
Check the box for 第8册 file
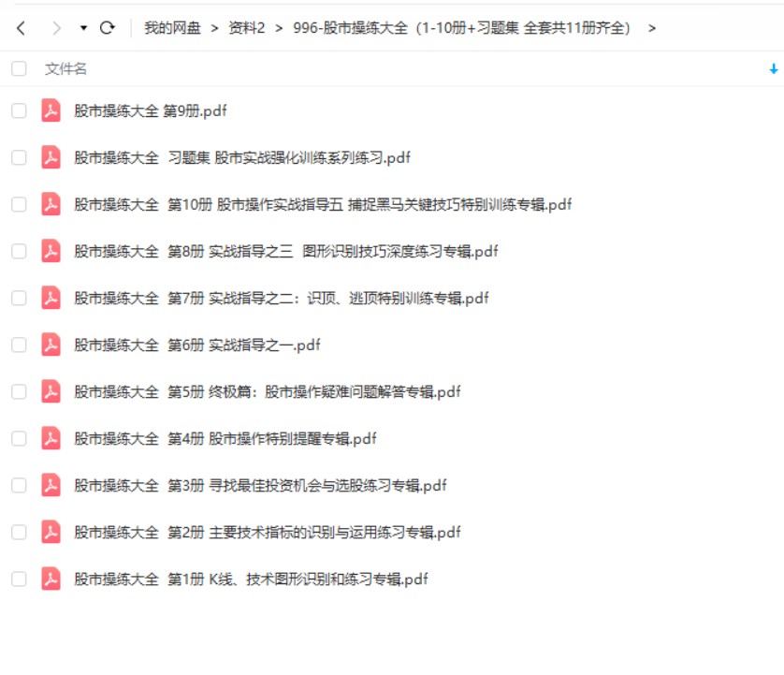click(19, 251)
